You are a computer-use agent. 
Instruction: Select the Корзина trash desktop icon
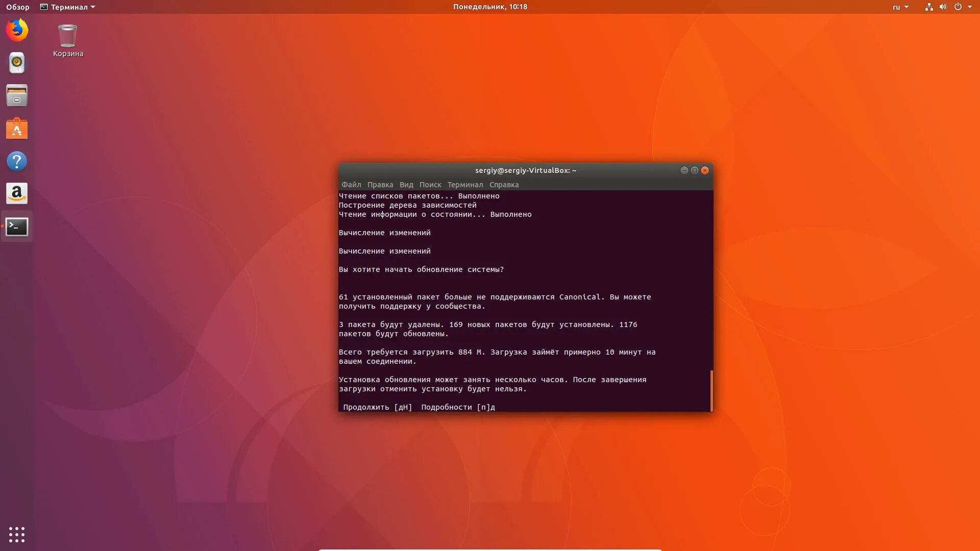(x=68, y=41)
